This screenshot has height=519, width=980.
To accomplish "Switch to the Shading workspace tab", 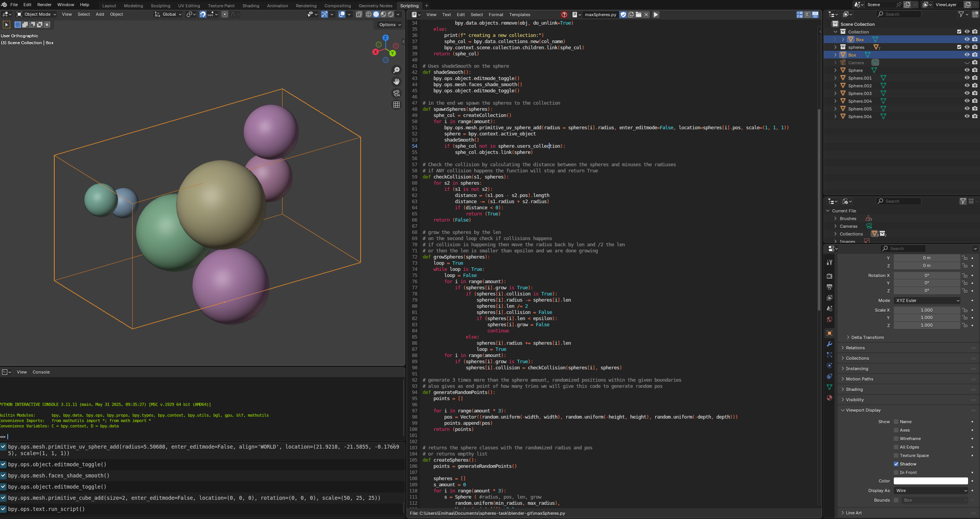I will coord(251,6).
